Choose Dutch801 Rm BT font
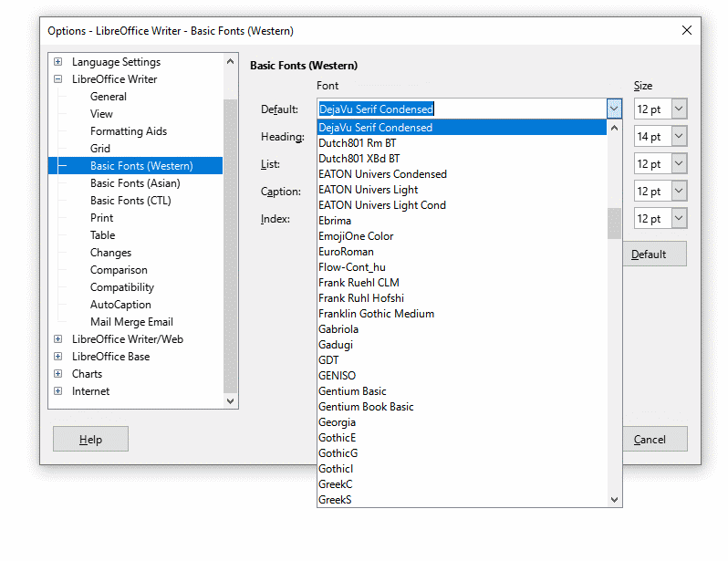This screenshot has width=728, height=561. tap(462, 143)
